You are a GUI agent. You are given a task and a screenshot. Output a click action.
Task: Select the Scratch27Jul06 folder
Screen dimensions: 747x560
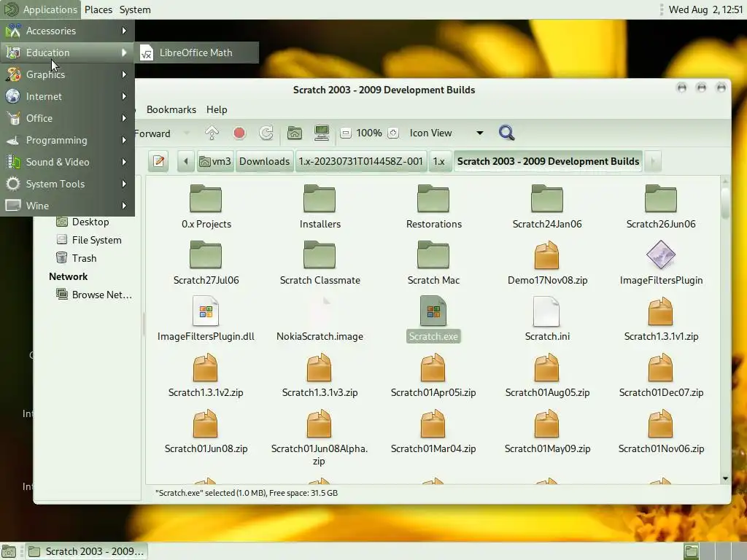206,262
